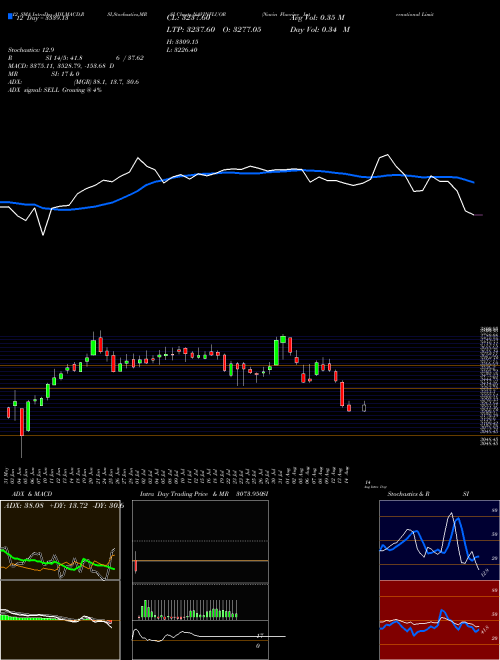The image size is (500, 660).
Task: Select the 'H: 3309.15' high value
Action: 183,42
